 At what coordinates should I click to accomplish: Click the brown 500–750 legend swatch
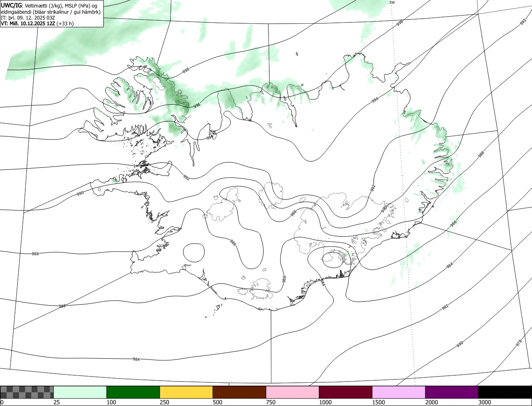239,392
